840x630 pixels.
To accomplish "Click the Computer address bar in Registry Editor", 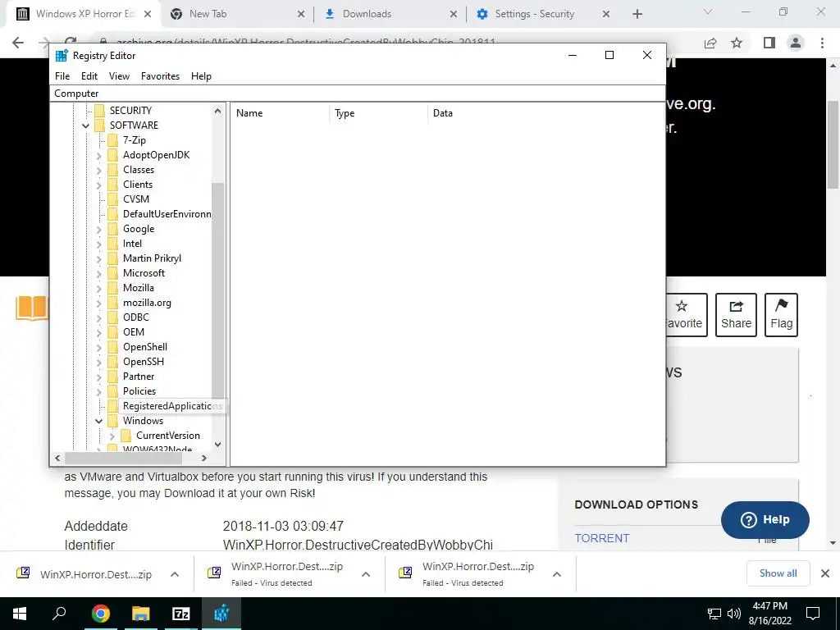I will pyautogui.click(x=358, y=94).
